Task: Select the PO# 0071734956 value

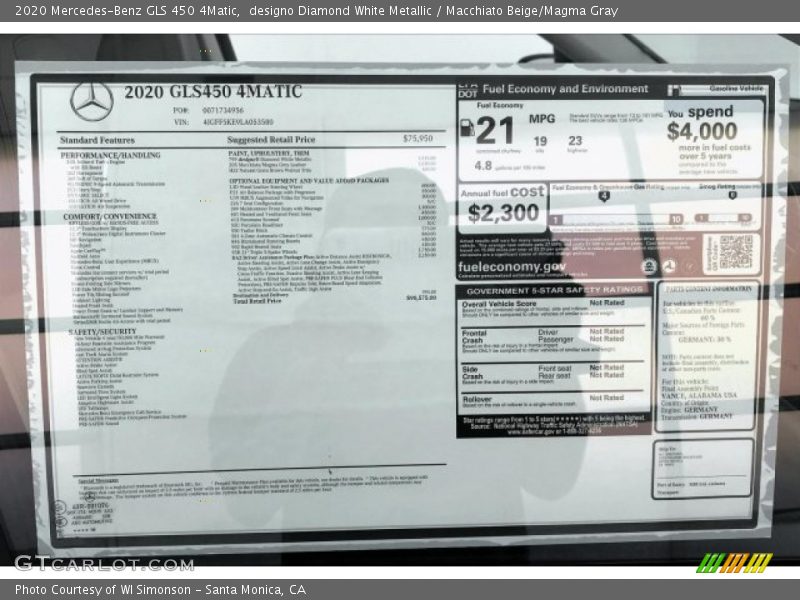Action: click(x=223, y=110)
